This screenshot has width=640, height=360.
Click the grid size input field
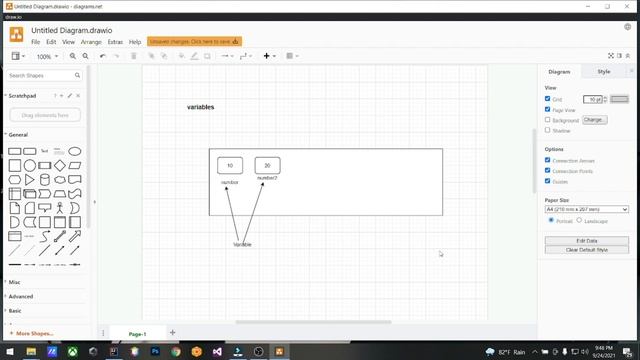(593, 99)
